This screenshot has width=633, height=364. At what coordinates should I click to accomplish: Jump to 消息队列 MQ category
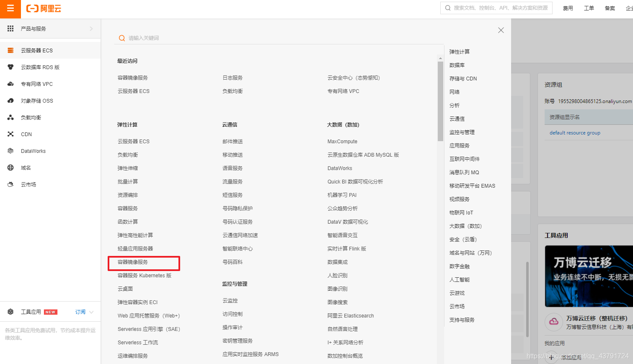click(464, 173)
